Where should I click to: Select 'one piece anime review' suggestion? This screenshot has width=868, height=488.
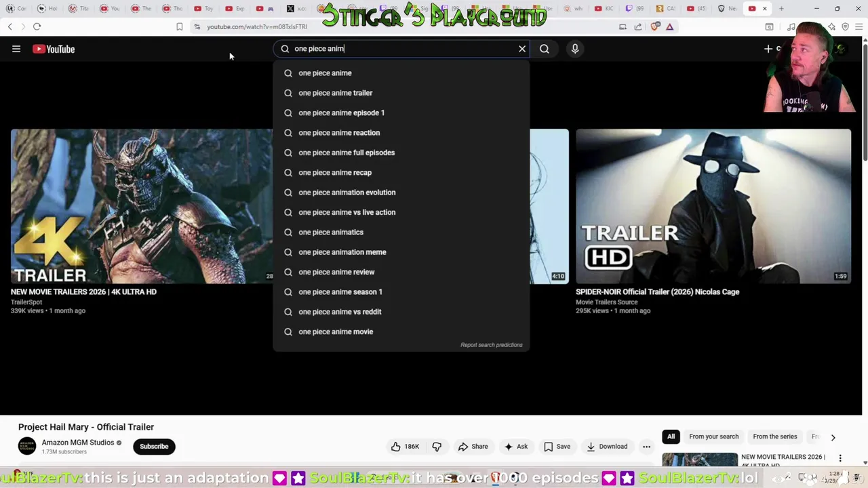[x=401, y=272]
